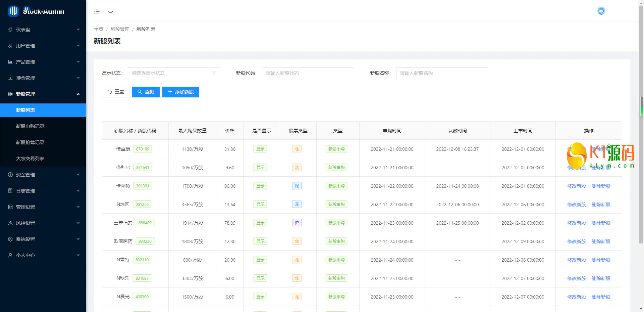Click the 个人中心 person icon

pyautogui.click(x=10, y=255)
